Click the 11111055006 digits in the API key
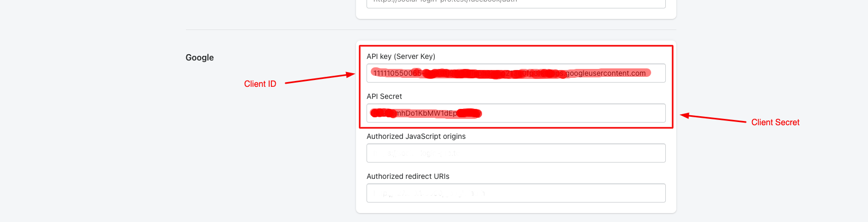 pos(397,73)
